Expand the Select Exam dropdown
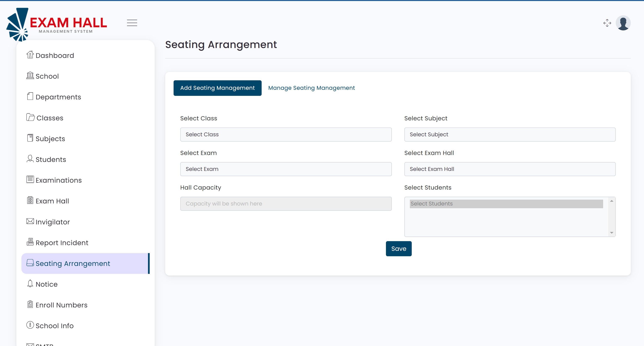The image size is (644, 346). tap(286, 169)
